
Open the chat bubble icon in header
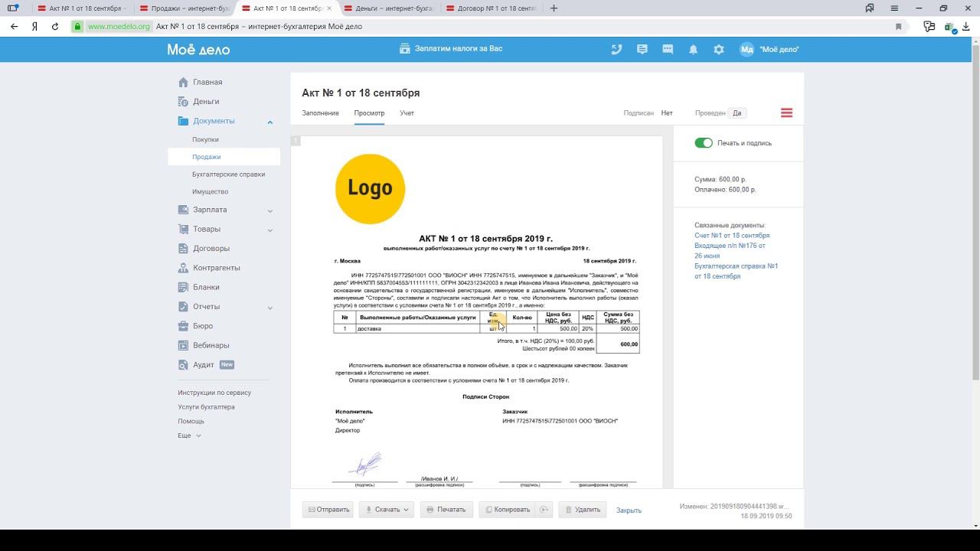[x=668, y=49]
